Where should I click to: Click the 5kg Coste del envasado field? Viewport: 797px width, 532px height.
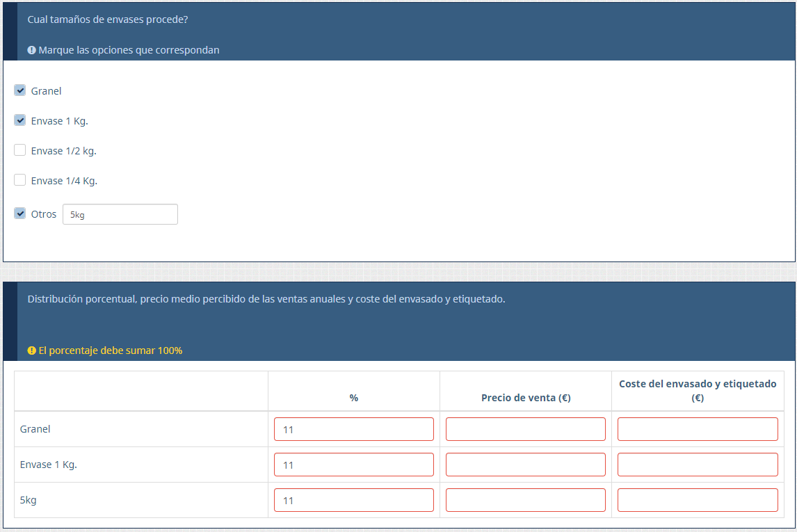[698, 500]
